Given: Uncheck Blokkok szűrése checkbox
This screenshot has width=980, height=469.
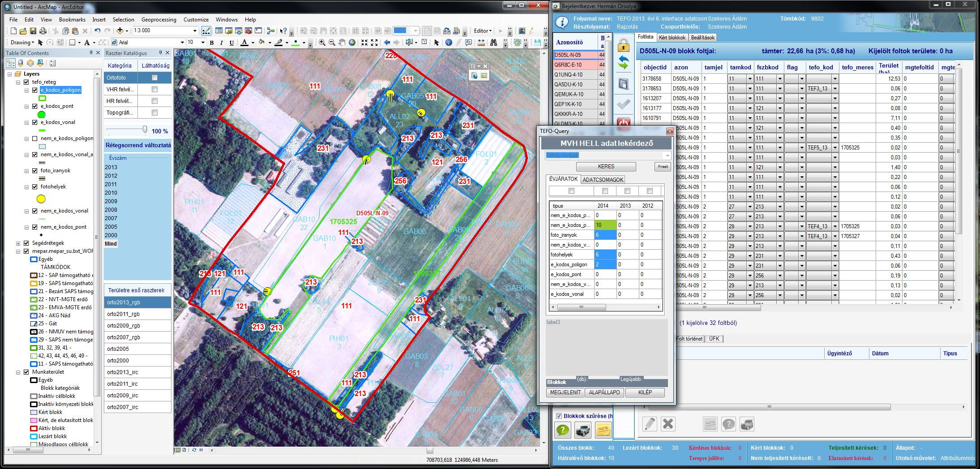Looking at the screenshot, I should pyautogui.click(x=559, y=416).
